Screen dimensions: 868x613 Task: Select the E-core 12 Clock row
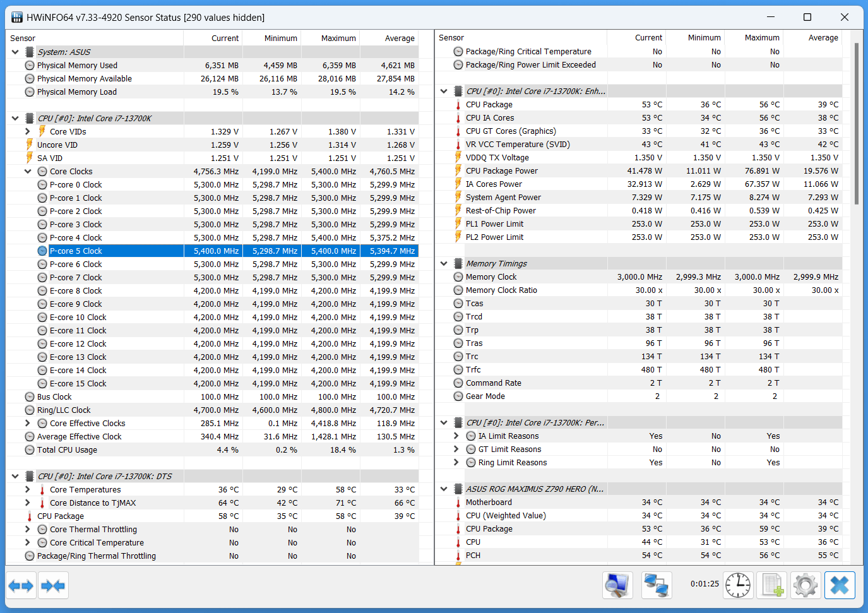212,343
